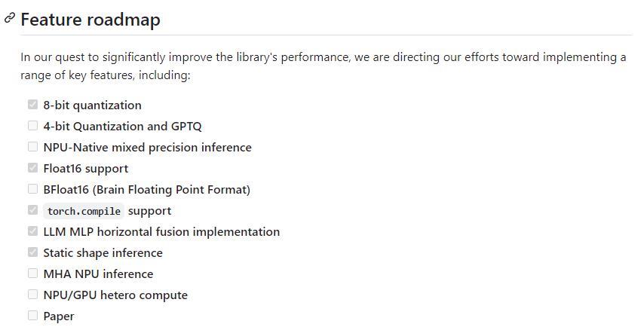Screen dimensions: 644x330
Task: Check the MHA NPU inference box
Action: (x=32, y=273)
